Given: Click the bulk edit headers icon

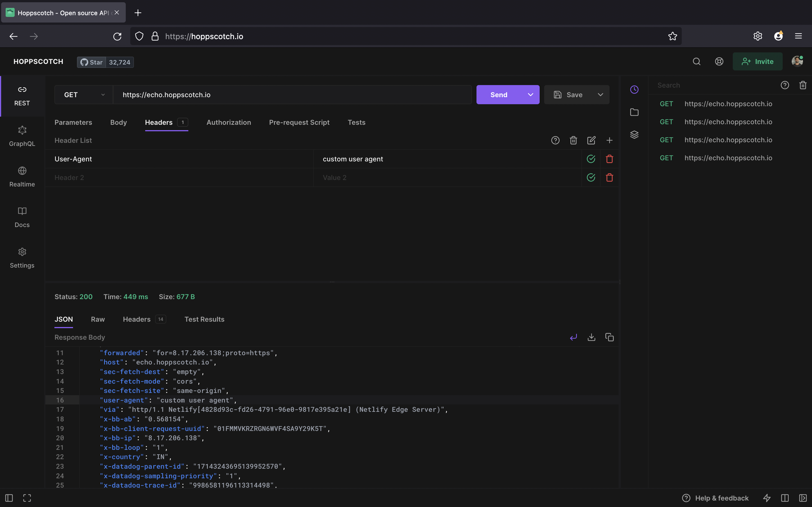Looking at the screenshot, I should 591,141.
